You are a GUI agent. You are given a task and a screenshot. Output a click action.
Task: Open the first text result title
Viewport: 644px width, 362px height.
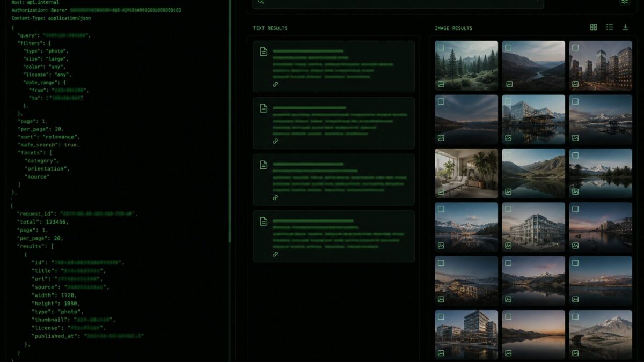tap(308, 51)
